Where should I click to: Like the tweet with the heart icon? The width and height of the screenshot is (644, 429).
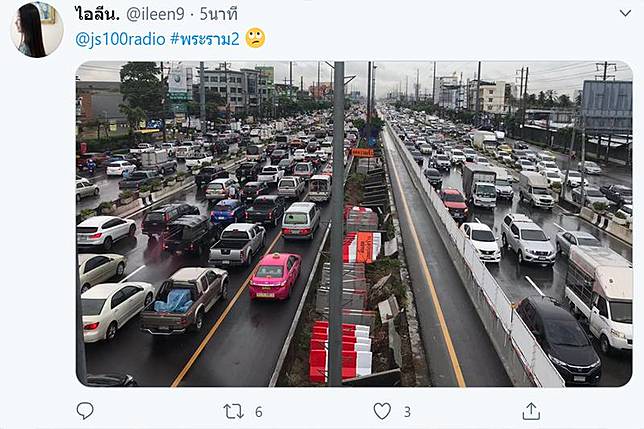point(382,411)
